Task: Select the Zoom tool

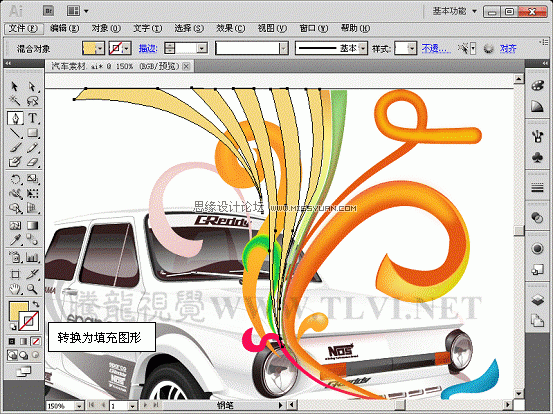Action: pyautogui.click(x=32, y=289)
